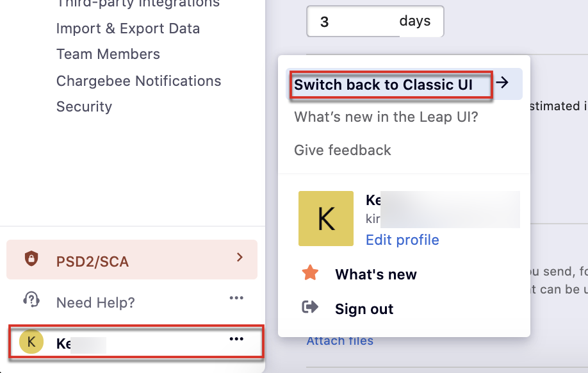Click Sign out in the popup

click(x=364, y=309)
